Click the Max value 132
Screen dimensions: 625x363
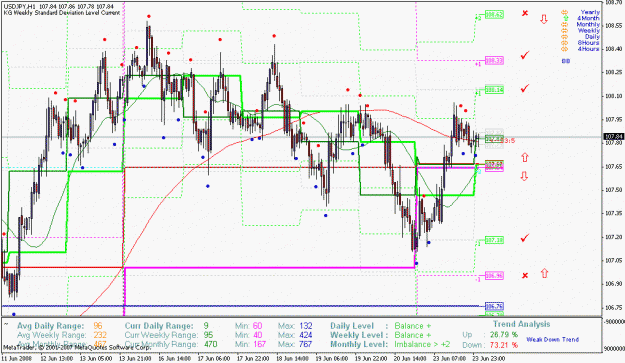pyautogui.click(x=306, y=326)
